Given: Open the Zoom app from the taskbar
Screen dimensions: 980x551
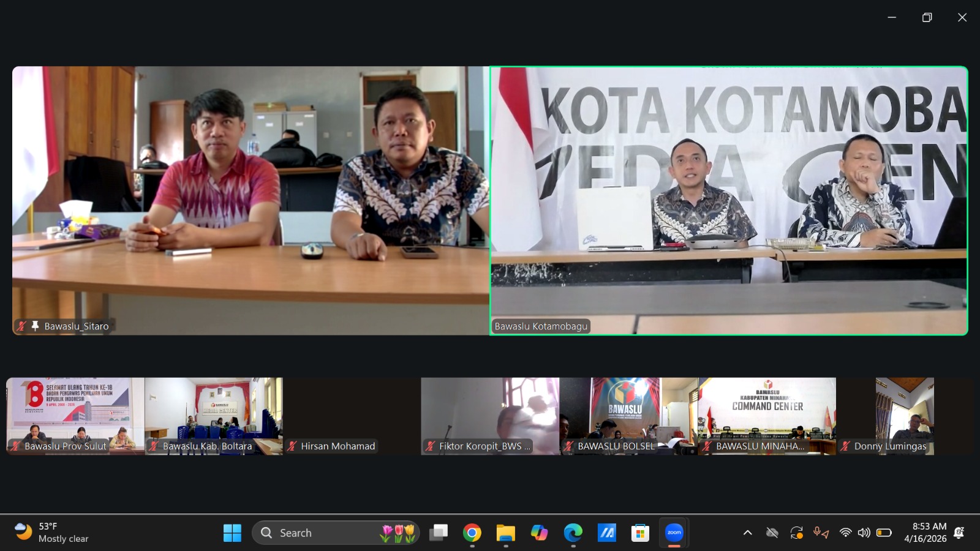Looking at the screenshot, I should [x=674, y=533].
